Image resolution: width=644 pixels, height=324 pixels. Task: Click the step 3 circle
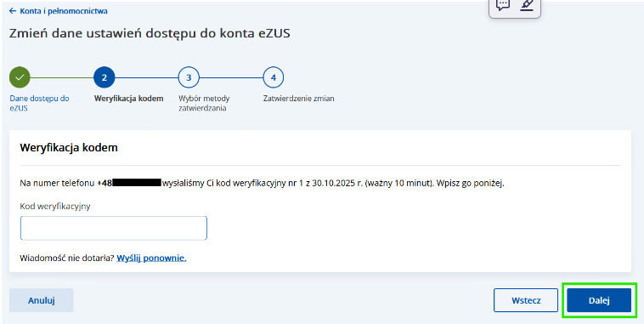coord(189,77)
